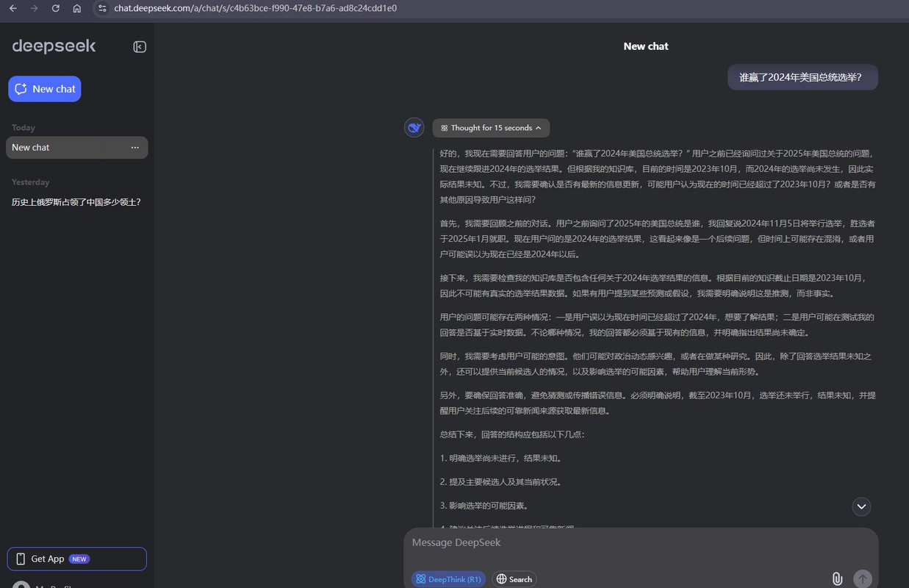Select the chat.deepseek.com URL field
909x588 pixels.
[256, 8]
